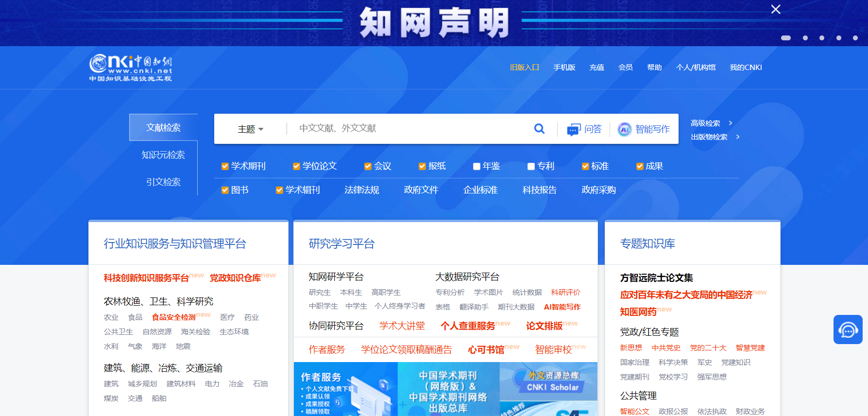Screen dimensions: 868x416
Task: Open the 中国学术期刊(网络版) banner thumbnail
Action: (x=449, y=389)
